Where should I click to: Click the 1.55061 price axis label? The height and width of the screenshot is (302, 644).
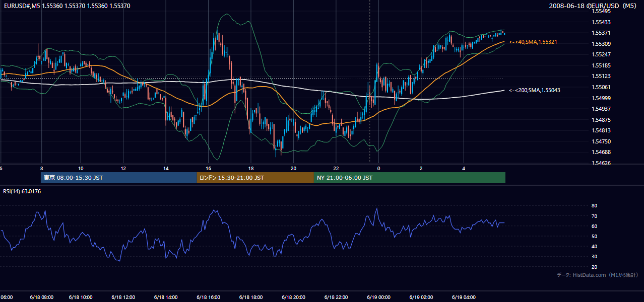click(601, 87)
